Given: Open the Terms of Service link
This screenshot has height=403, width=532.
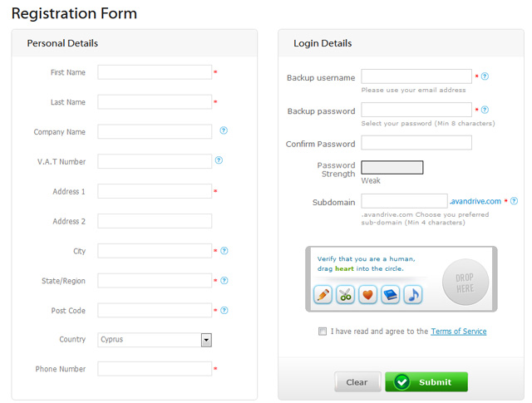Looking at the screenshot, I should click(x=459, y=332).
